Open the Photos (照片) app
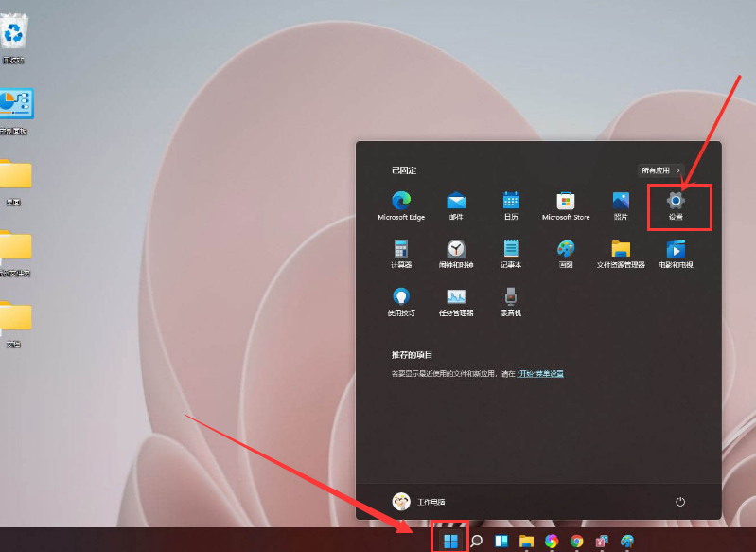This screenshot has height=552, width=756. coord(621,205)
